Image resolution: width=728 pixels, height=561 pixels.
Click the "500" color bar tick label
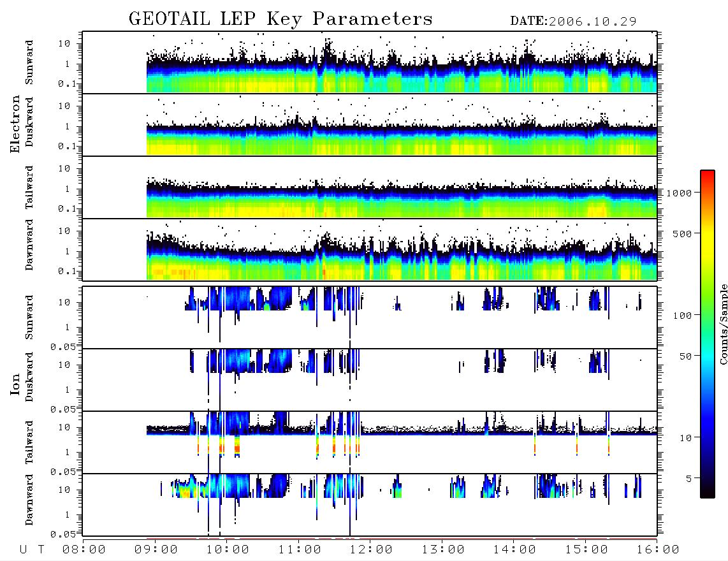(x=683, y=233)
